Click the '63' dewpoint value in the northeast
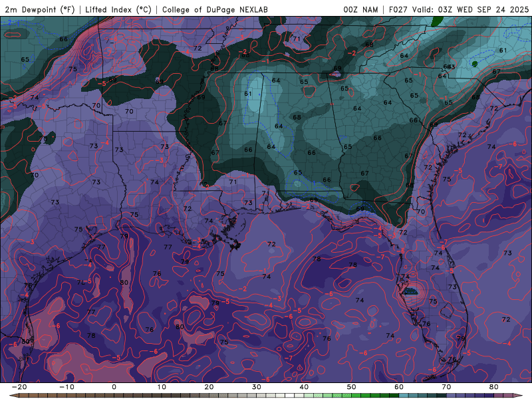The image size is (532, 399). [451, 67]
